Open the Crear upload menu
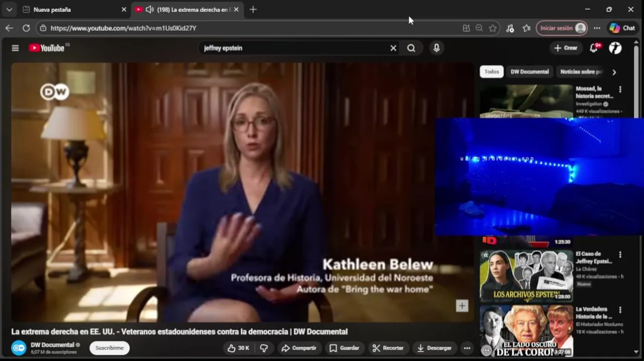This screenshot has width=644, height=361. [x=566, y=48]
